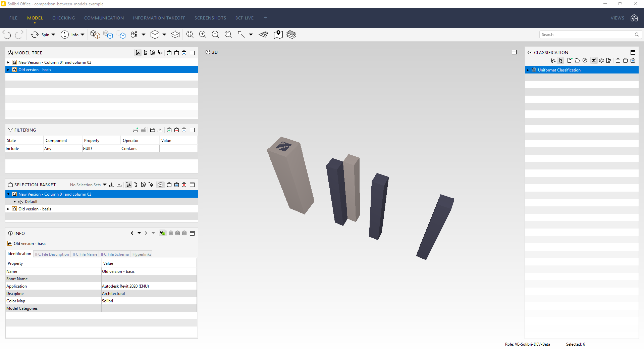
Task: Maximize the Filtering panel
Action: (192, 130)
